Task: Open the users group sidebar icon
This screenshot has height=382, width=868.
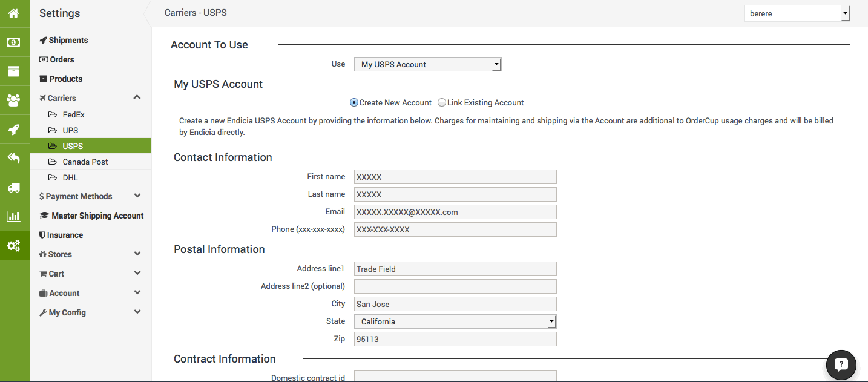Action: pyautogui.click(x=13, y=100)
